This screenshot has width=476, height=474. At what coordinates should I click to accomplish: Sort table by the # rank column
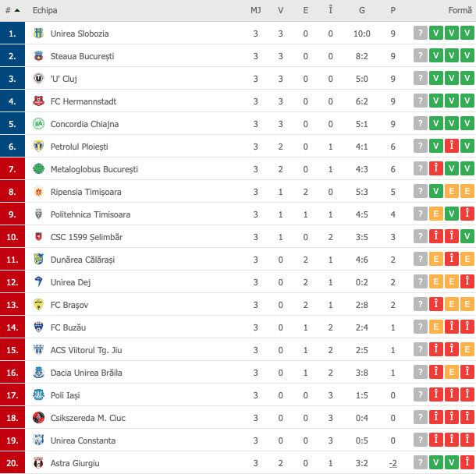[12, 10]
